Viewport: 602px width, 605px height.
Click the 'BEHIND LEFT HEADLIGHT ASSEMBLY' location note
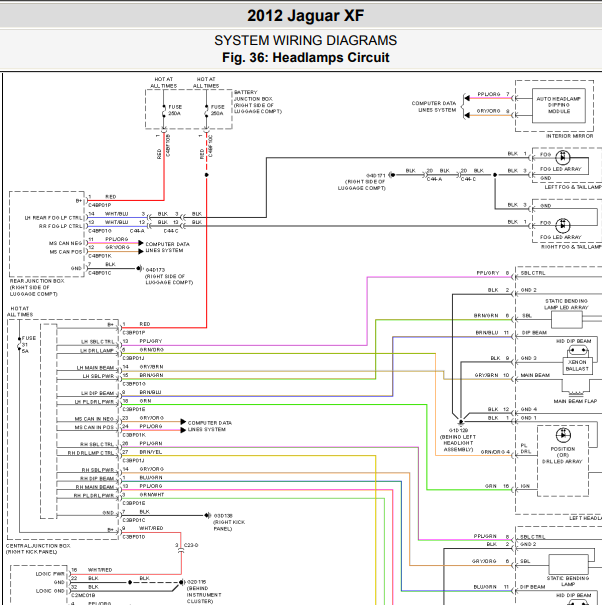pyautogui.click(x=458, y=443)
